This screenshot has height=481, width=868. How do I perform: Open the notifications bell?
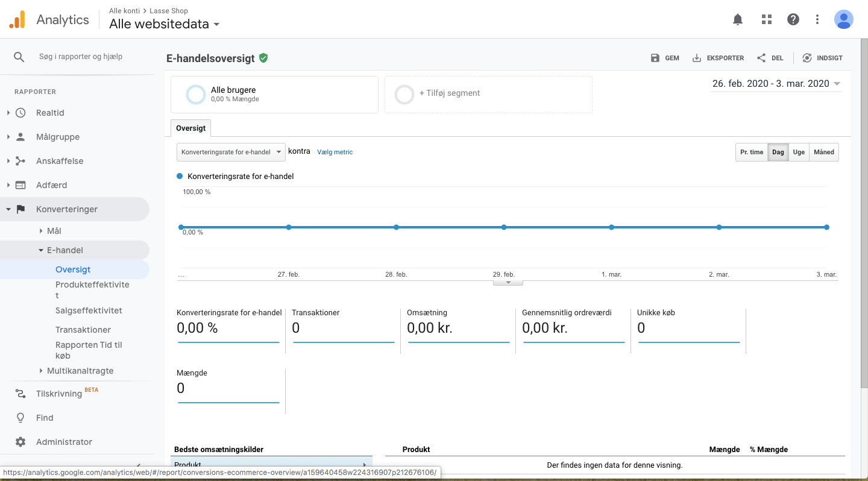[x=738, y=19]
